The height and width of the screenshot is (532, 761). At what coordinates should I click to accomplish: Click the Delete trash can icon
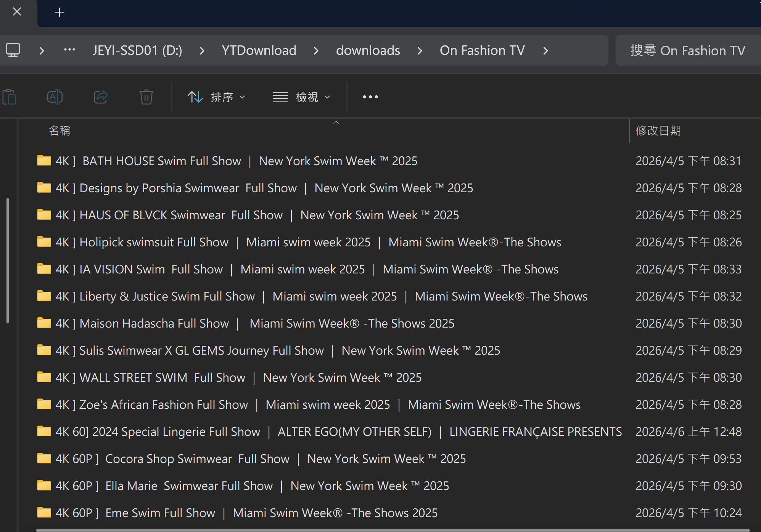(x=146, y=97)
